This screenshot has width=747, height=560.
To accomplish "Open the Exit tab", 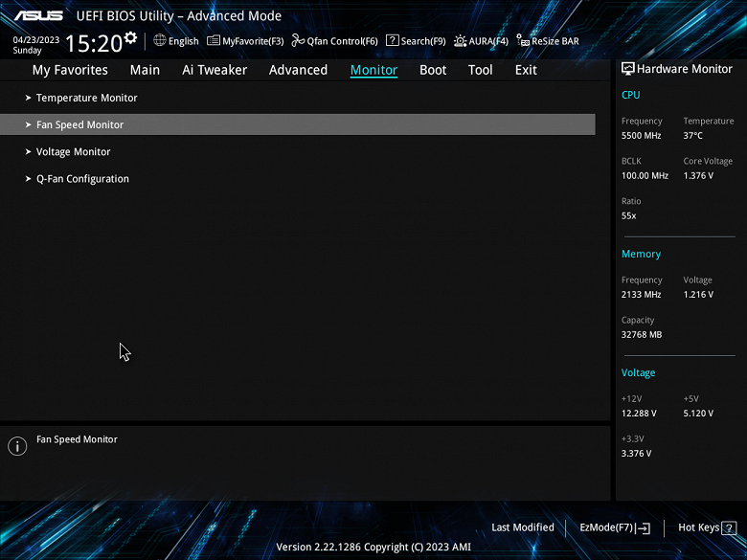I will point(526,70).
